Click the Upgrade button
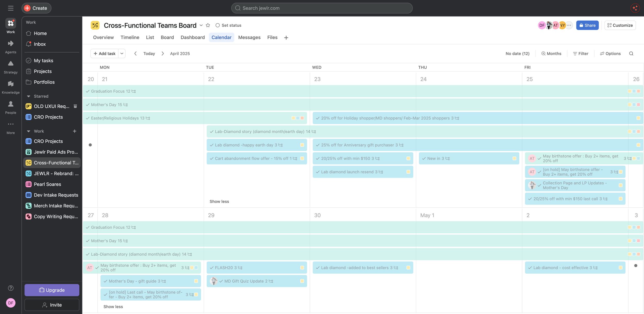 [x=52, y=290]
